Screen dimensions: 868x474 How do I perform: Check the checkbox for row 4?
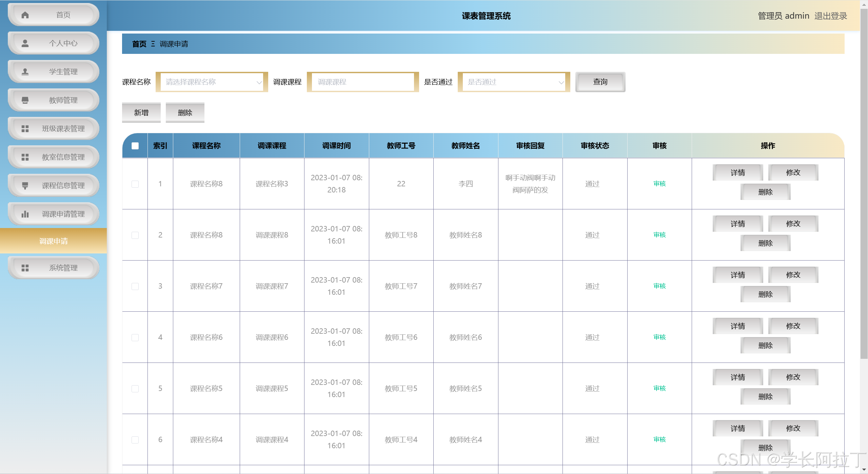coord(135,337)
